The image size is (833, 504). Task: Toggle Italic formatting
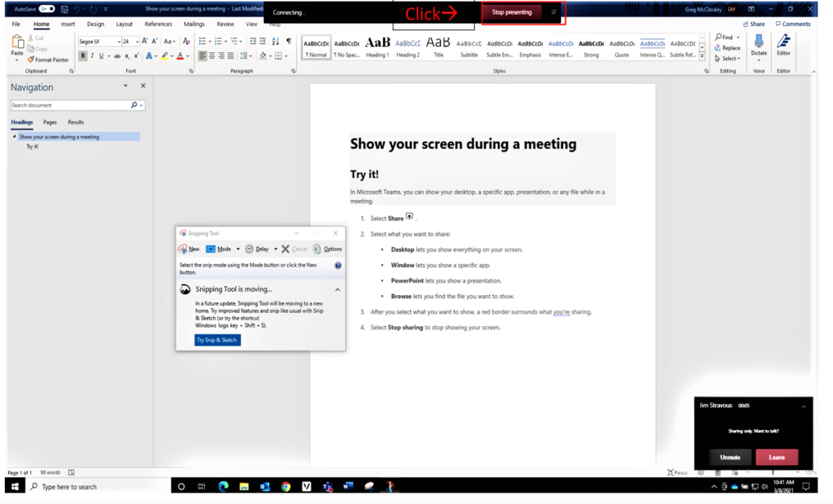point(92,56)
